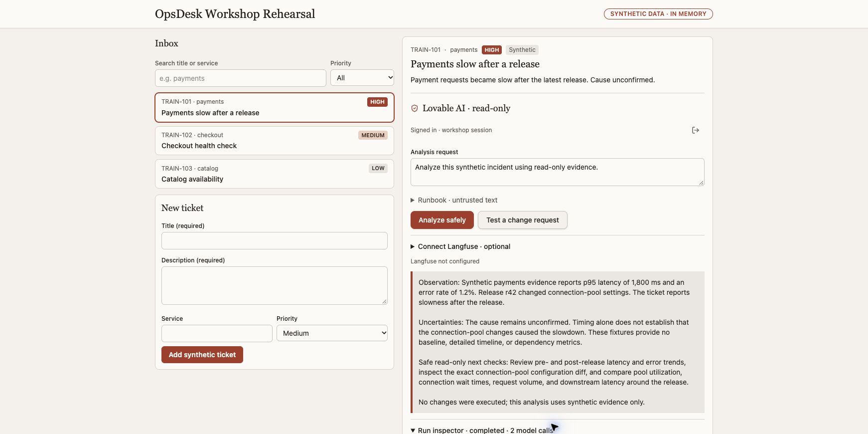Expand Connect Langfuse optional section

460,246
